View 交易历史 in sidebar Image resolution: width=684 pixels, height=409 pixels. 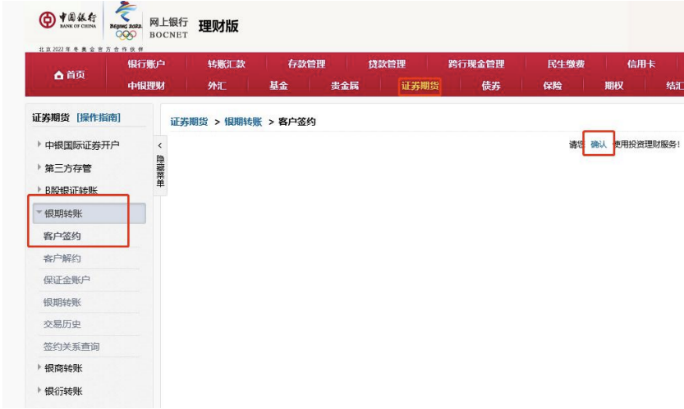[62, 323]
